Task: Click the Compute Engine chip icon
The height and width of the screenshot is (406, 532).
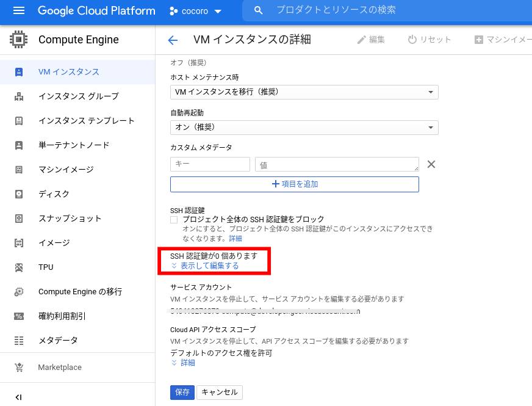Action: [19, 39]
